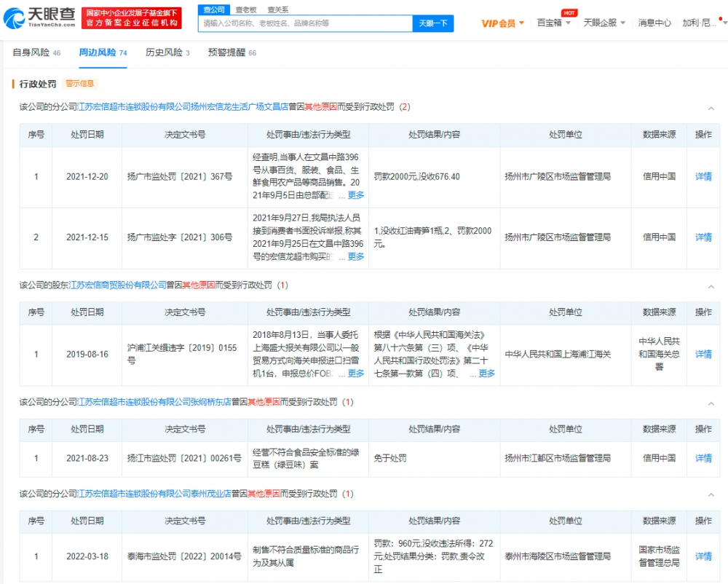The height and width of the screenshot is (584, 728).
Task: Expand 更多 in the customs law penalty result
Action: pos(486,374)
